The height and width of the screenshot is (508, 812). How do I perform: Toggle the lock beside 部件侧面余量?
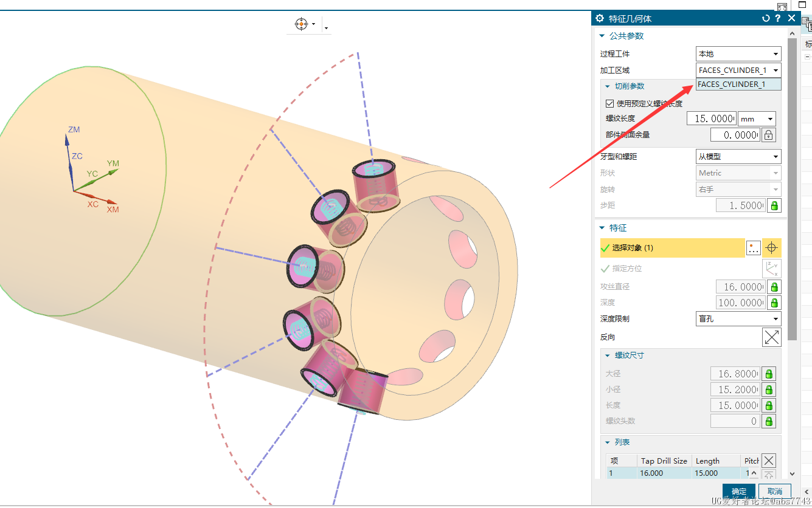769,135
